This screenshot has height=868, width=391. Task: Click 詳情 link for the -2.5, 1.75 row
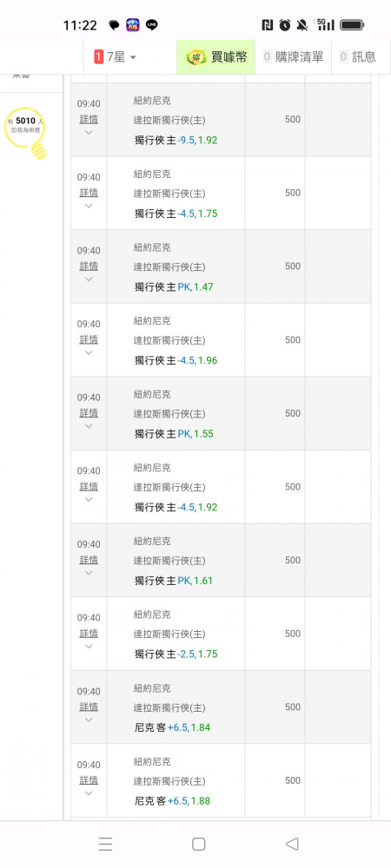pos(89,634)
